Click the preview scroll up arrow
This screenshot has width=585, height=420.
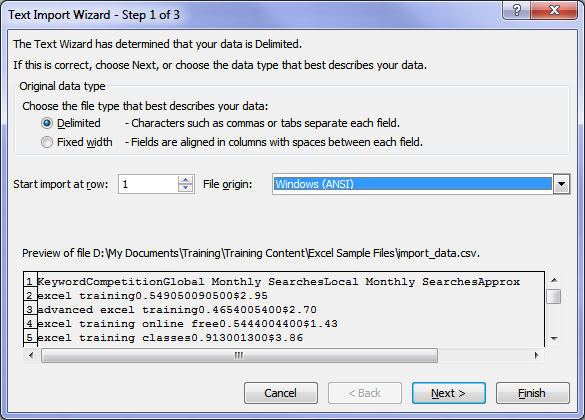click(x=554, y=280)
